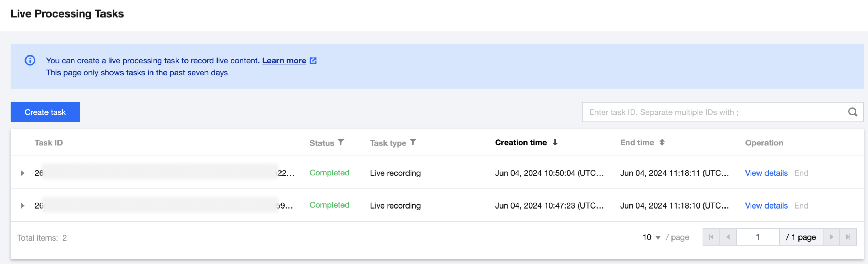Expand the first task row
868x264 pixels.
click(x=23, y=173)
